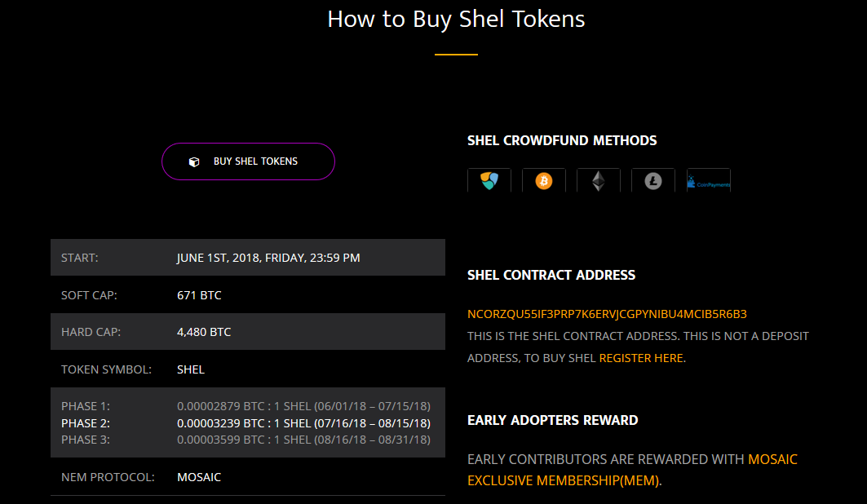Open the REGISTER HERE link
Viewport: 867px width, 504px height.
pyautogui.click(x=641, y=358)
